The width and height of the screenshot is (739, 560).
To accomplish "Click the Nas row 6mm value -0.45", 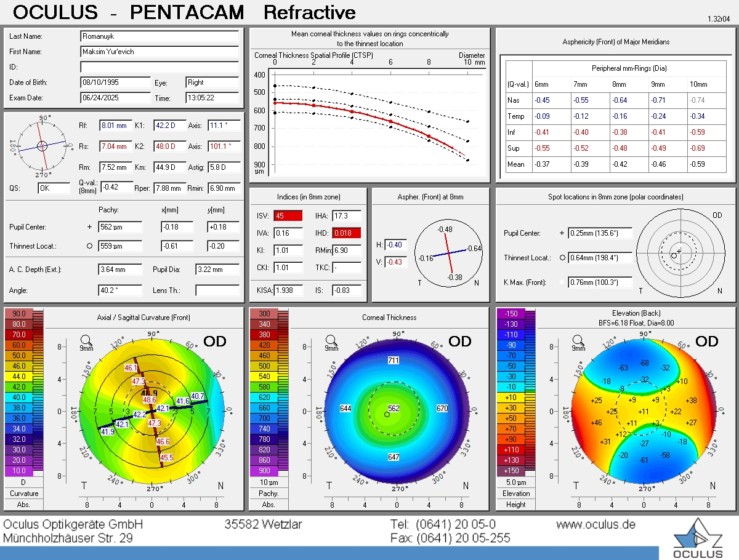I will click(x=542, y=100).
